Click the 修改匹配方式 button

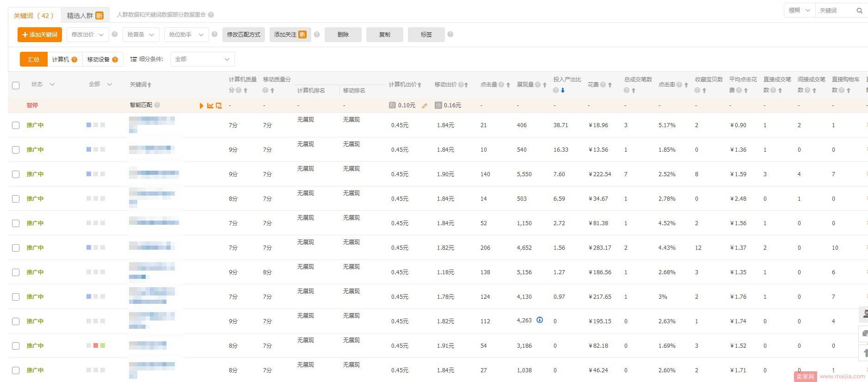tap(244, 35)
